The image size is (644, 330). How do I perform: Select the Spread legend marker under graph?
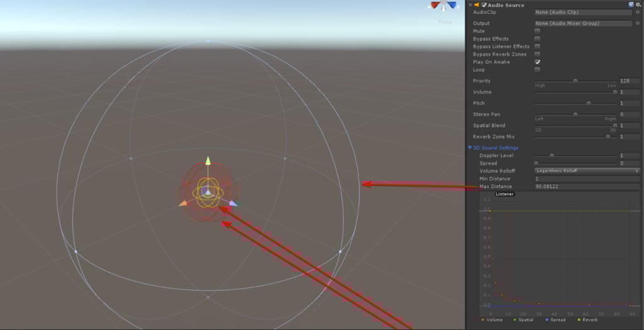point(547,320)
